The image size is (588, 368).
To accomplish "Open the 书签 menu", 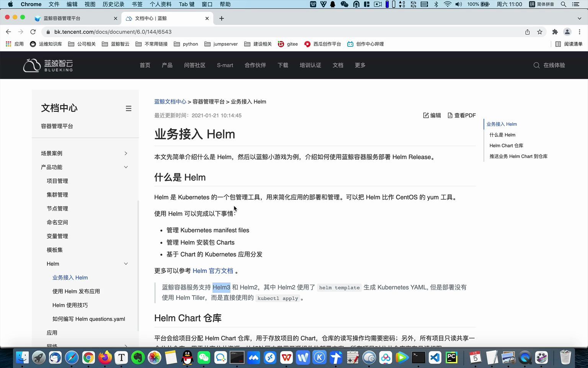I will (137, 4).
